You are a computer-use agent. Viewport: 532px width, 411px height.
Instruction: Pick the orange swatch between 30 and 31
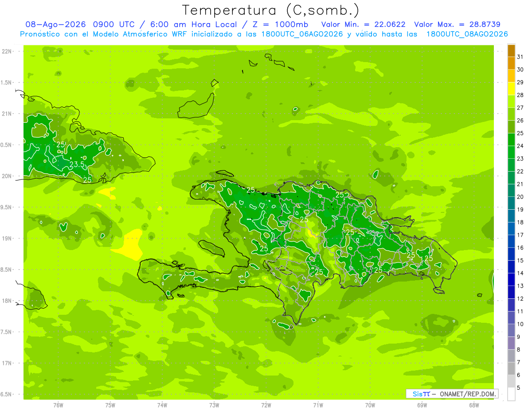(x=511, y=63)
